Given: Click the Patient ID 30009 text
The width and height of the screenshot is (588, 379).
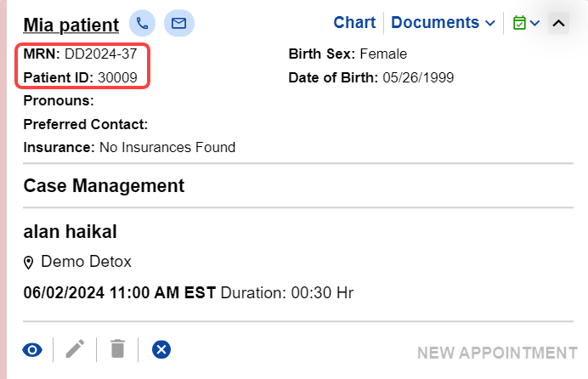Looking at the screenshot, I should [117, 77].
